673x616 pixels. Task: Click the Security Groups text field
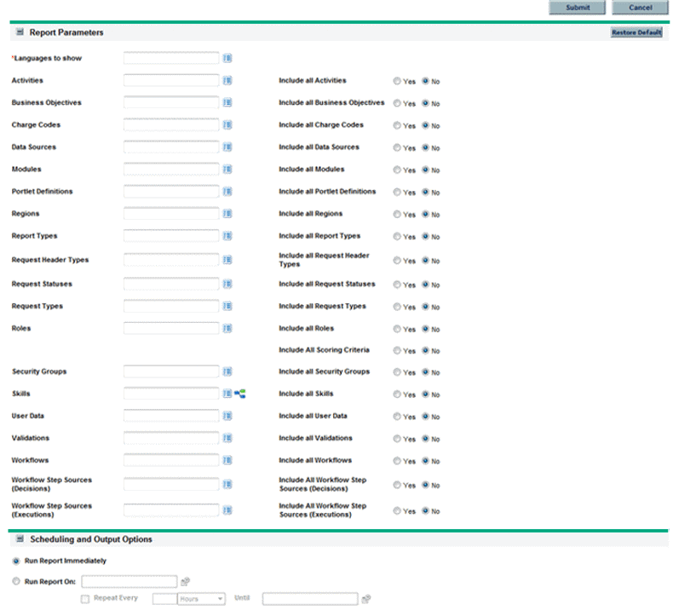coord(171,372)
